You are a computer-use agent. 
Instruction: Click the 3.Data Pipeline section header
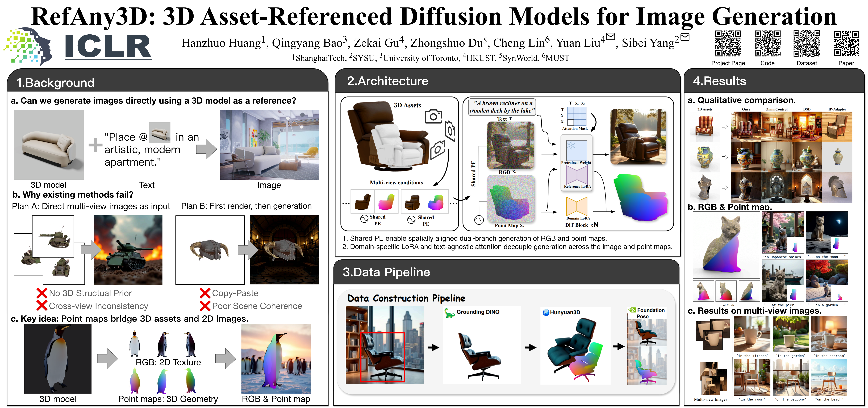point(386,272)
